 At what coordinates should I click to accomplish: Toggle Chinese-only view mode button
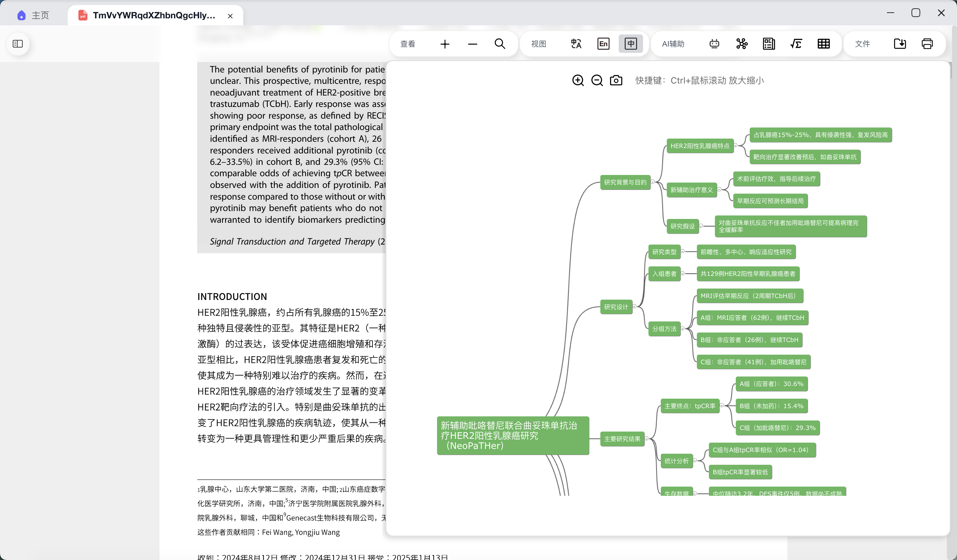tap(630, 44)
